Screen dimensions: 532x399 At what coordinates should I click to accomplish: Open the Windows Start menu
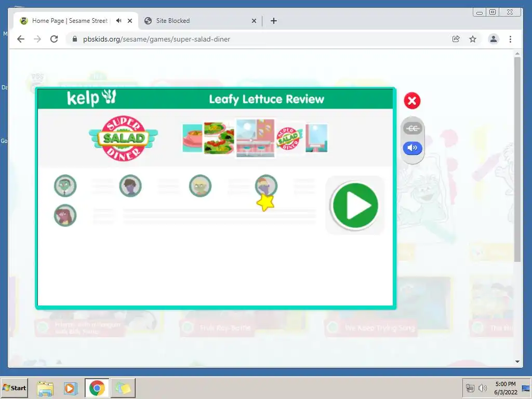coord(14,388)
